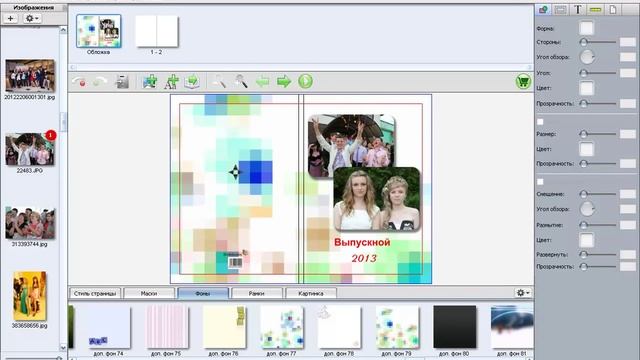Switch to the Картинка tab

tap(311, 293)
